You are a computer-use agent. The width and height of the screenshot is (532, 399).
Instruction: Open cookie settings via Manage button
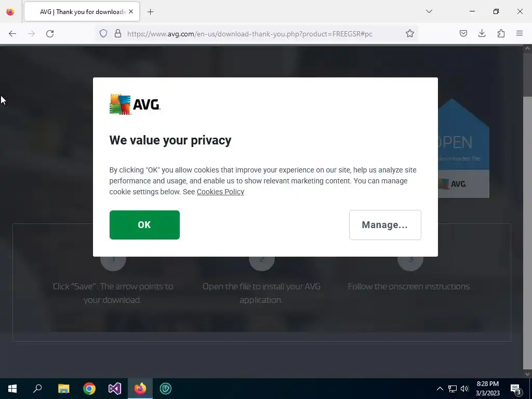click(x=385, y=224)
